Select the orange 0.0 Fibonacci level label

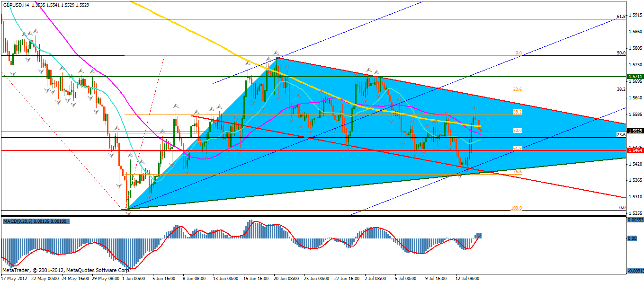pyautogui.click(x=518, y=53)
